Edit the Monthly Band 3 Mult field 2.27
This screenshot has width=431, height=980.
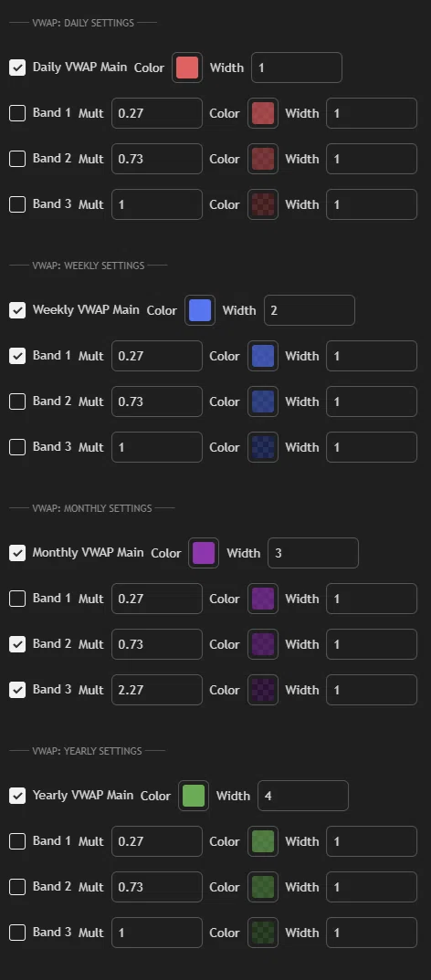(157, 689)
